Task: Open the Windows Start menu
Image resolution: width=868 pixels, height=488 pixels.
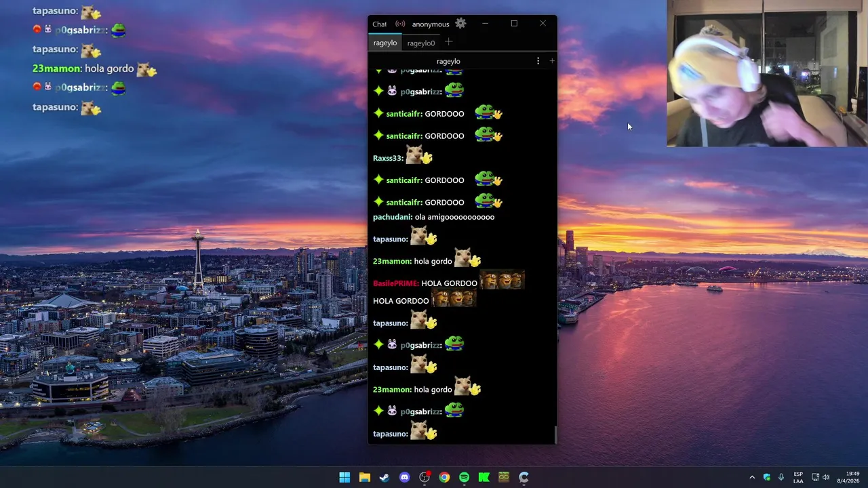Action: (344, 477)
